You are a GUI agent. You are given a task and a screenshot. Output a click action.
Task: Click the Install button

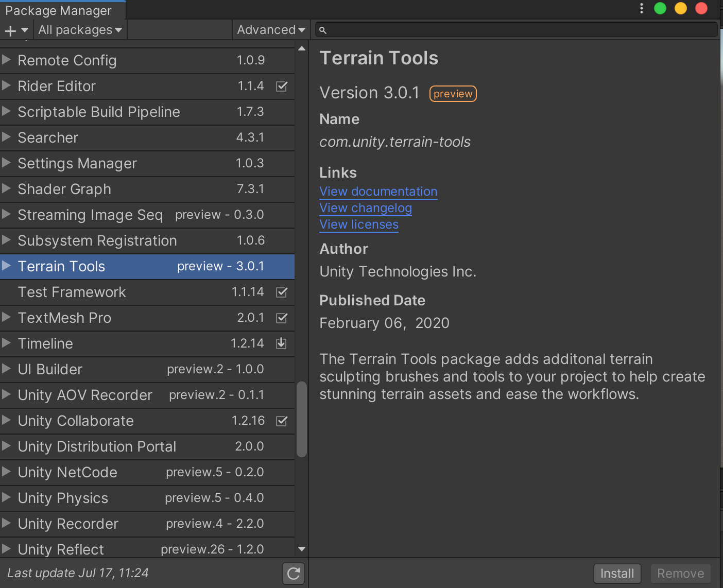click(x=617, y=574)
